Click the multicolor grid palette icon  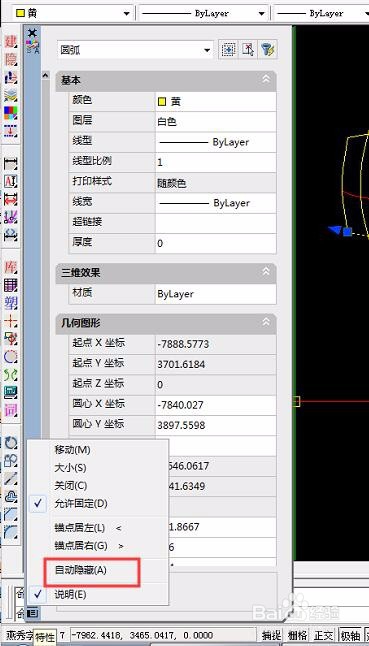pyautogui.click(x=11, y=113)
